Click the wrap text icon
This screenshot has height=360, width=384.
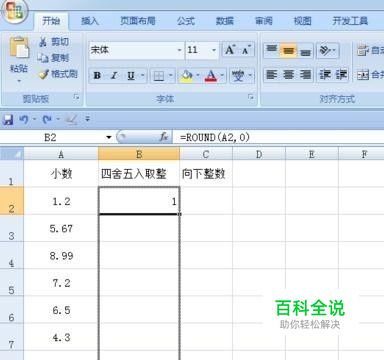(x=362, y=50)
